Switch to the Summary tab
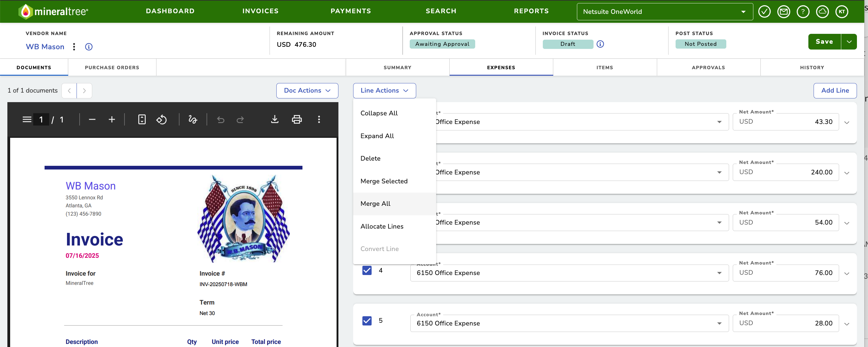Image resolution: width=868 pixels, height=347 pixels. (397, 67)
